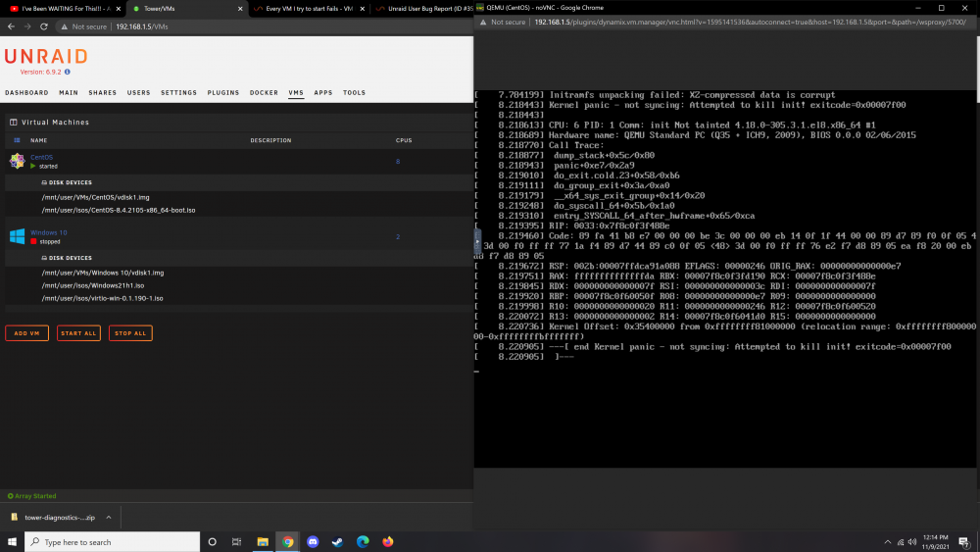Image resolution: width=980 pixels, height=552 pixels.
Task: Open the File Explorer taskbar icon
Action: pyautogui.click(x=263, y=542)
